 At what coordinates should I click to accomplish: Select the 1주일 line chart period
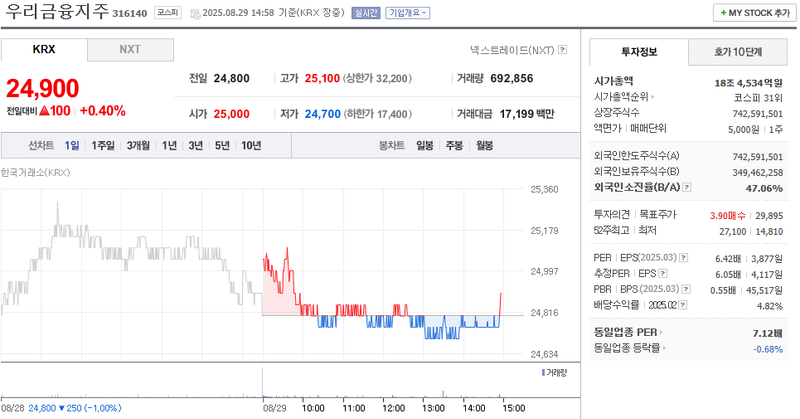pyautogui.click(x=103, y=146)
